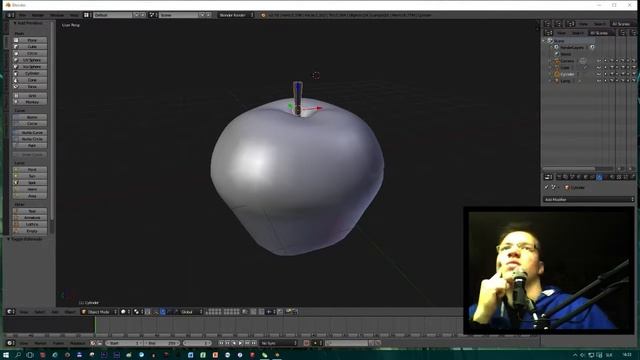Toggle visibility of Lamp in outliner
Image resolution: width=640 pixels, height=360 pixels.
click(x=599, y=81)
